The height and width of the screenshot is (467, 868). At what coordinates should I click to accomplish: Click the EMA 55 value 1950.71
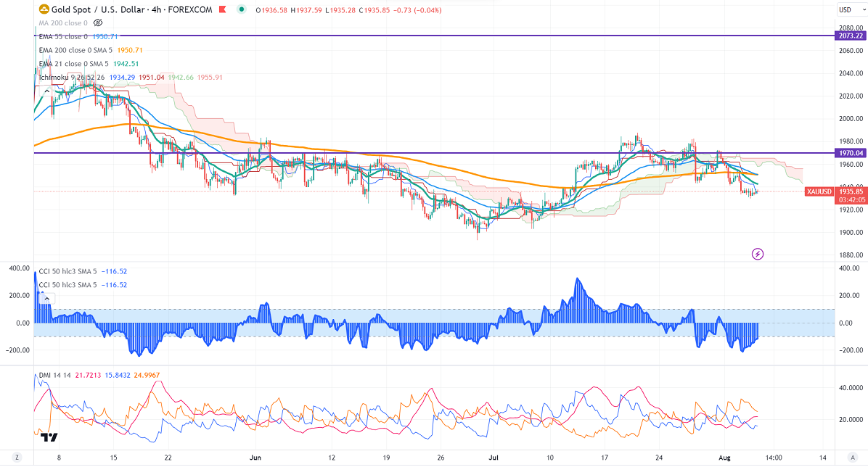pos(105,36)
